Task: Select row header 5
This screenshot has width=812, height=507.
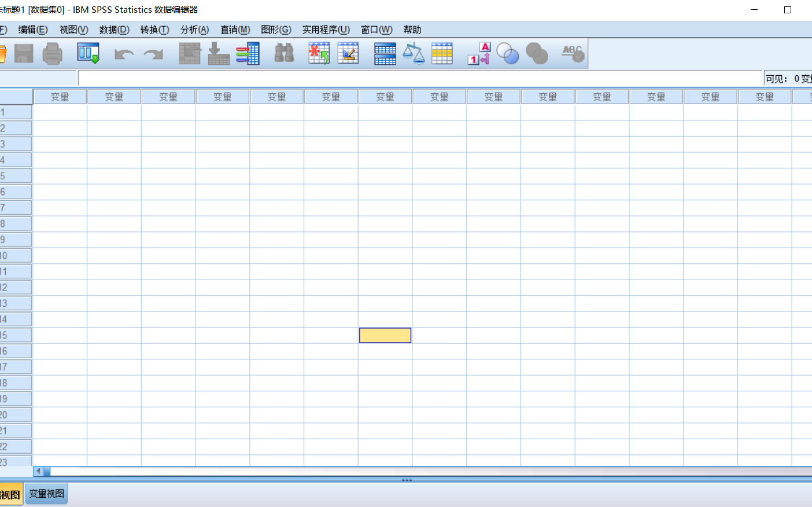Action: (16, 176)
